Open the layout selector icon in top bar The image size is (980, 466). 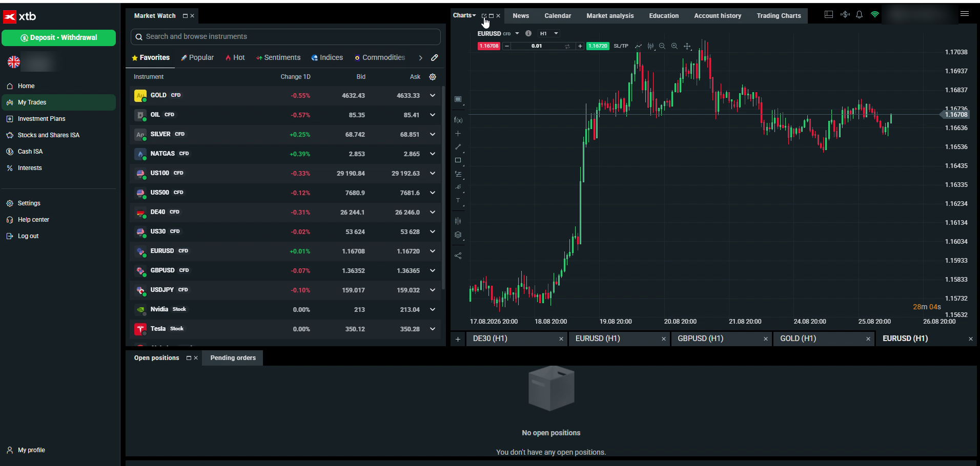829,15
